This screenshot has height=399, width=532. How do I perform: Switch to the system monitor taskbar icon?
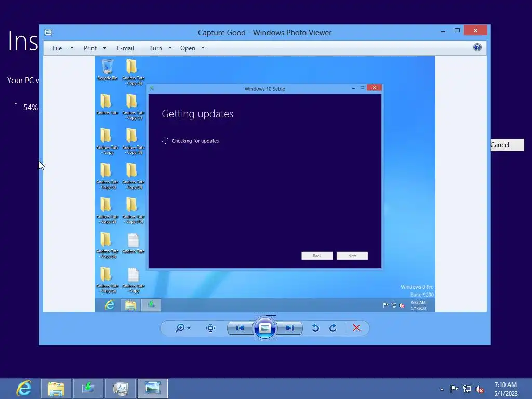click(x=121, y=389)
